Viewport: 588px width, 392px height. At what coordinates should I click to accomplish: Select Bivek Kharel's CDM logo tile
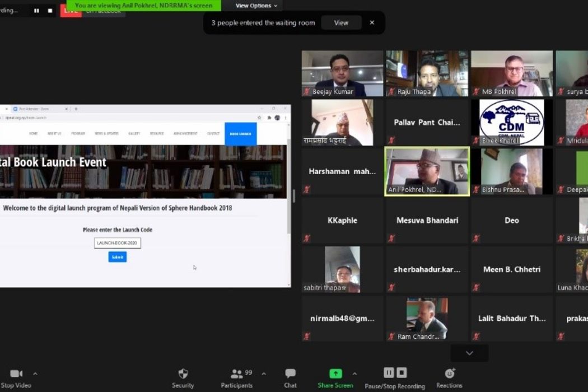(x=512, y=122)
